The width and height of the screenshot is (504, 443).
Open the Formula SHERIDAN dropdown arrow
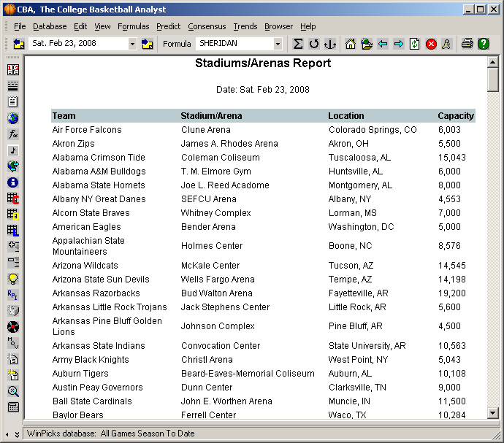278,44
